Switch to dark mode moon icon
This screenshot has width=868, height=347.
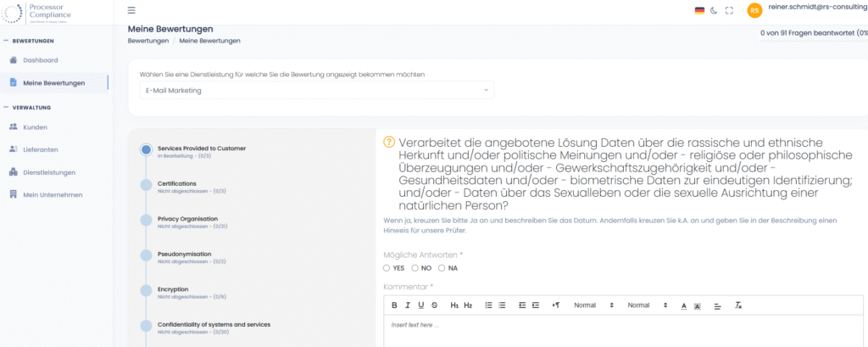click(714, 10)
